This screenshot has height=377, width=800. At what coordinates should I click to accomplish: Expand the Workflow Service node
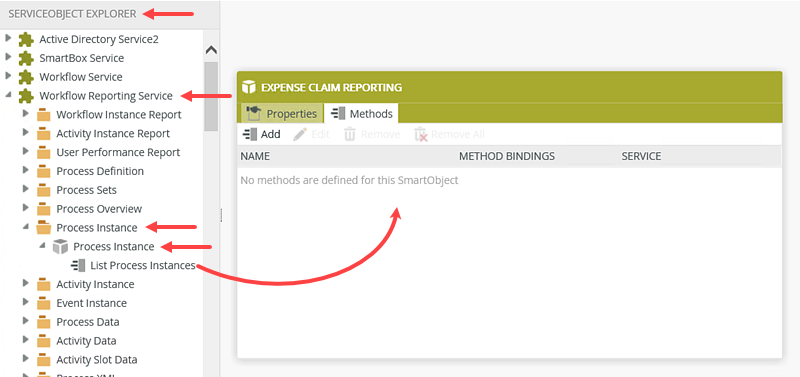click(8, 76)
